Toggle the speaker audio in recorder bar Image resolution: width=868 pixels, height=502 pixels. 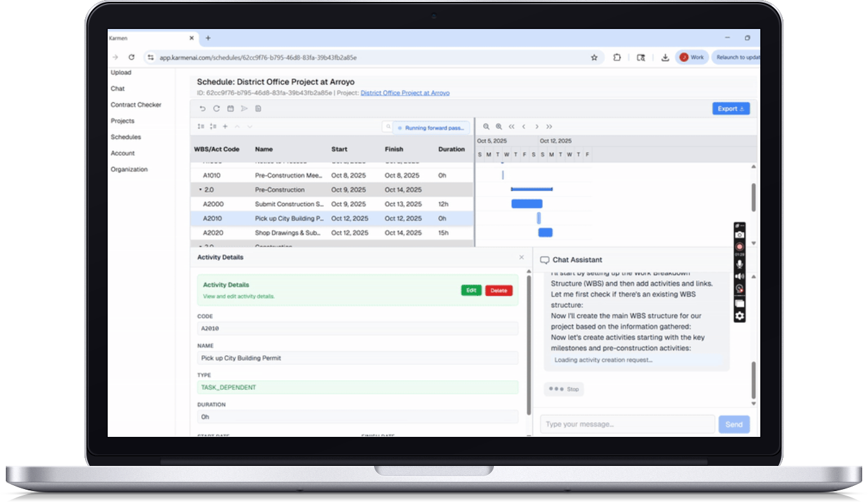740,276
